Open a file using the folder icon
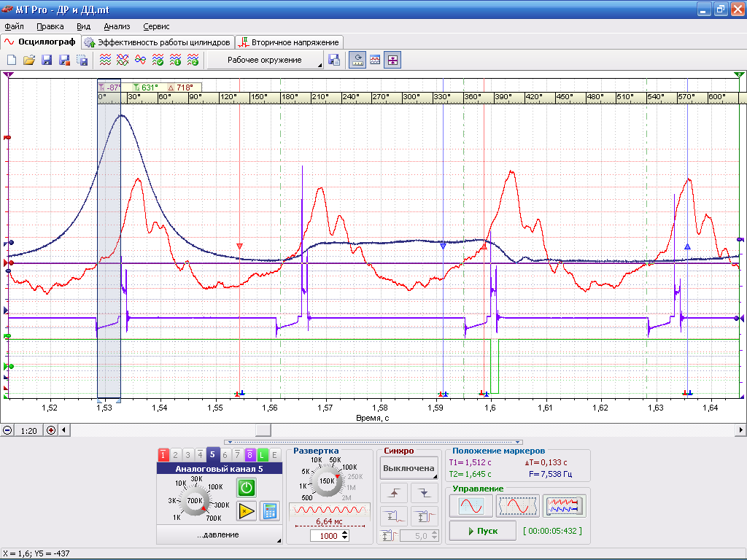This screenshot has width=747, height=560. pos(29,60)
